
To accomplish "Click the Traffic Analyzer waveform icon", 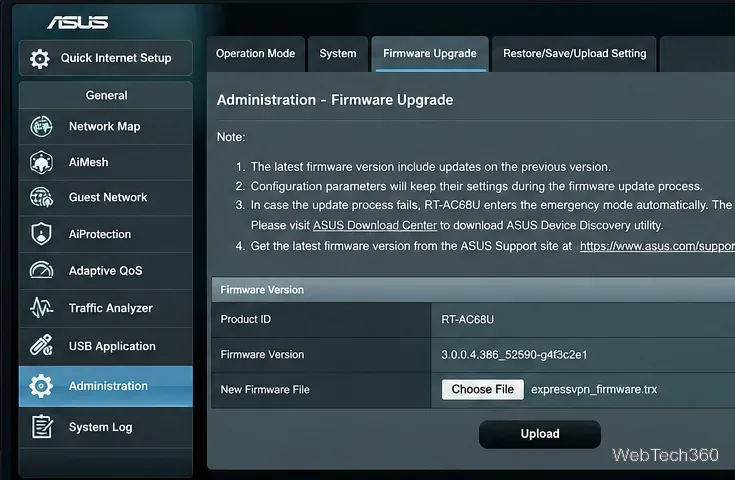I will 41,308.
